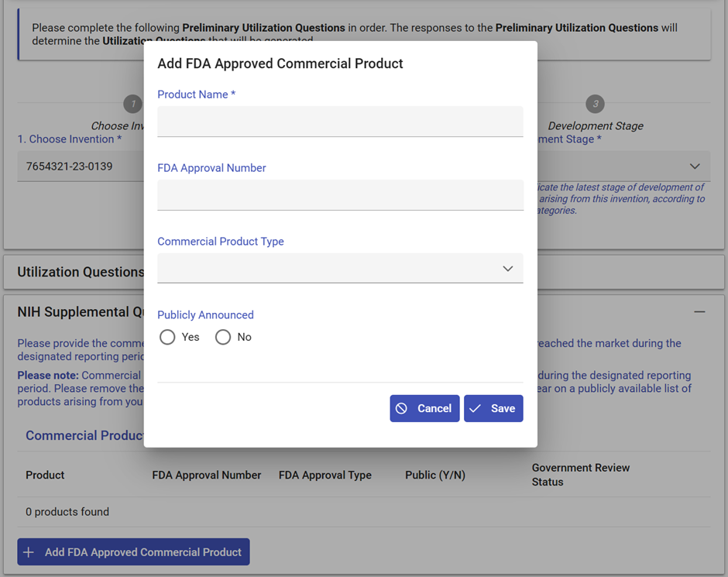Image resolution: width=728 pixels, height=577 pixels.
Task: Click the FDA Approval Number input field
Action: tap(339, 194)
